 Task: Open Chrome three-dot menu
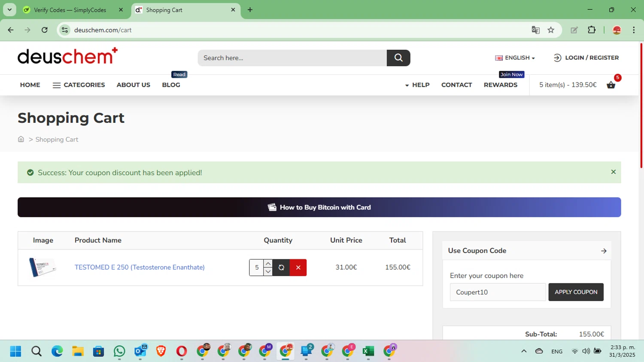pos(634,30)
